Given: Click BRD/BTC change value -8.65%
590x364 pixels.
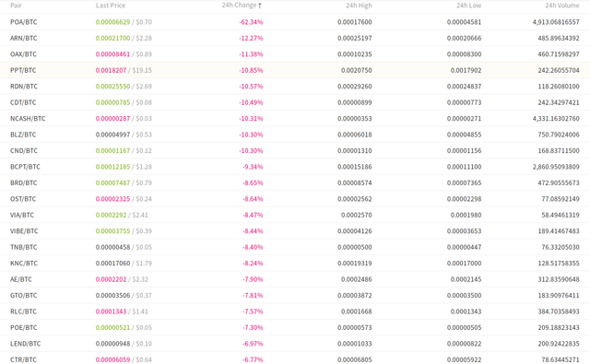Looking at the screenshot, I should 253,183.
